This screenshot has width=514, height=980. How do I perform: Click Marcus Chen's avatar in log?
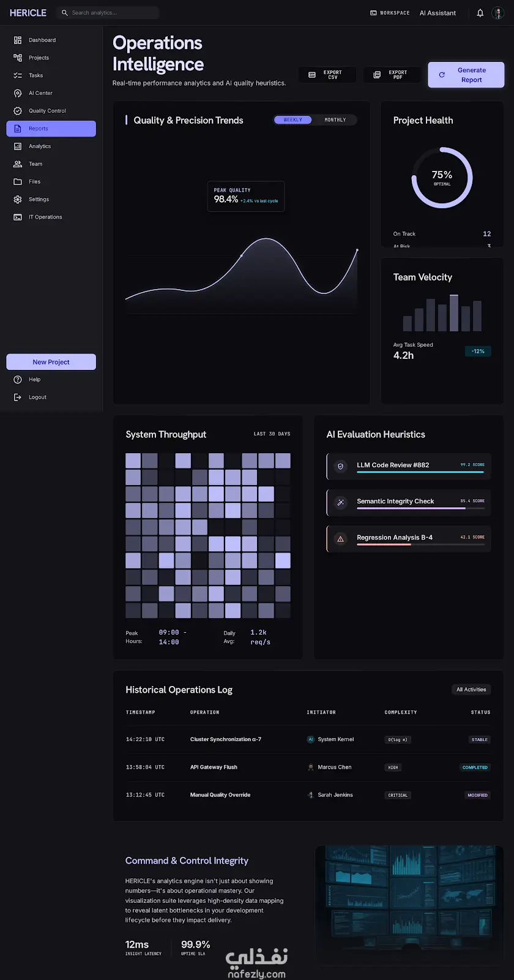(x=311, y=767)
